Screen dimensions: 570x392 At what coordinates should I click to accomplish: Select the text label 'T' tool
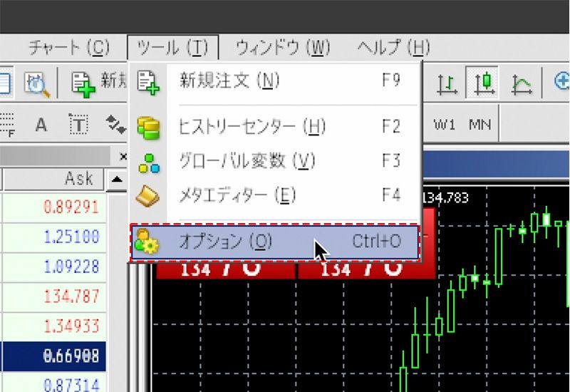click(x=78, y=125)
